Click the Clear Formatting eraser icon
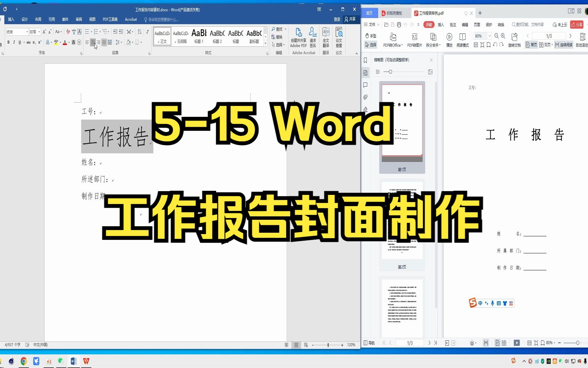The height and width of the screenshot is (368, 588). tap(68, 32)
